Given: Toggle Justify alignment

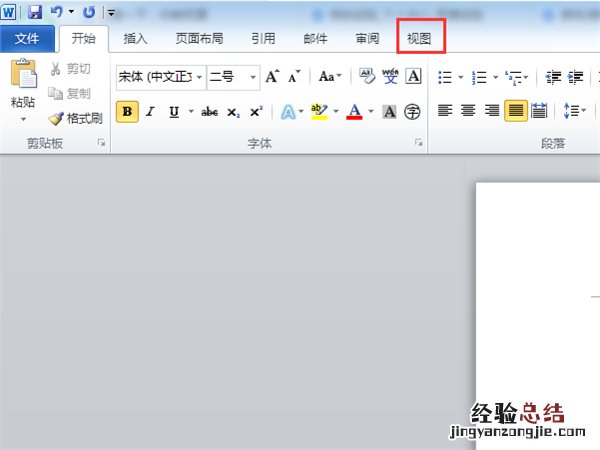Looking at the screenshot, I should (x=516, y=111).
